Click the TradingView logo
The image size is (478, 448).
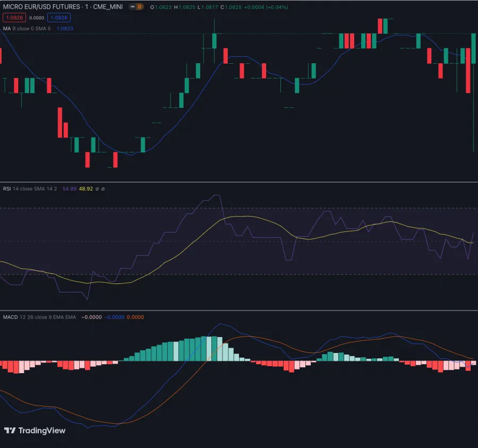coord(33,430)
